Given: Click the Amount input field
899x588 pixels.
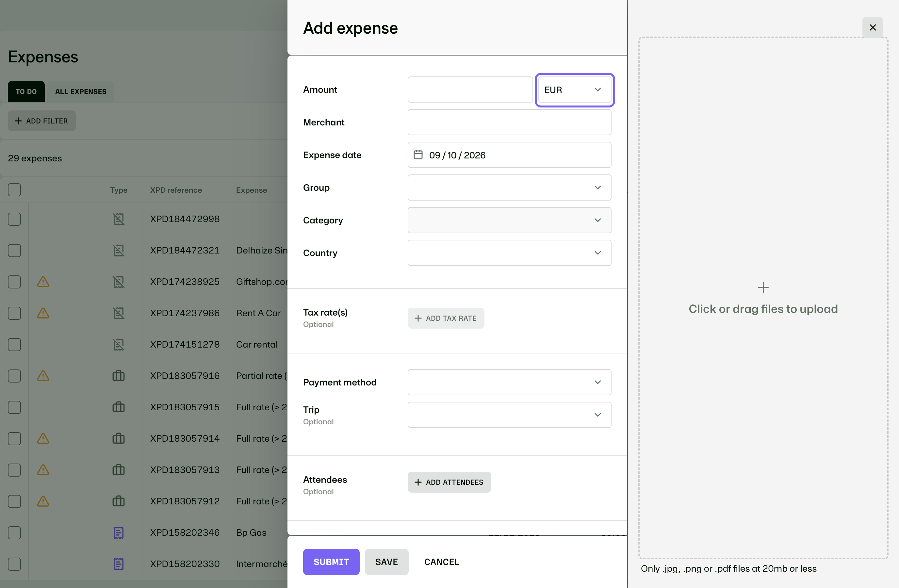Looking at the screenshot, I should click(x=470, y=90).
